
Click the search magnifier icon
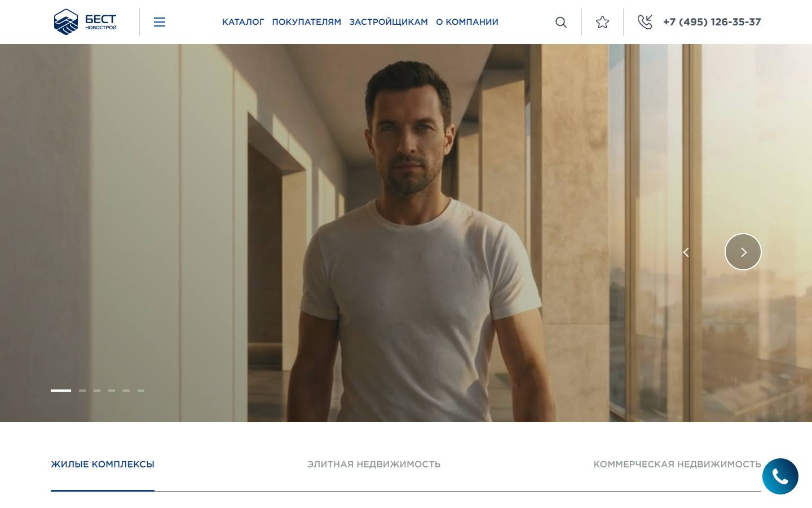pos(561,22)
